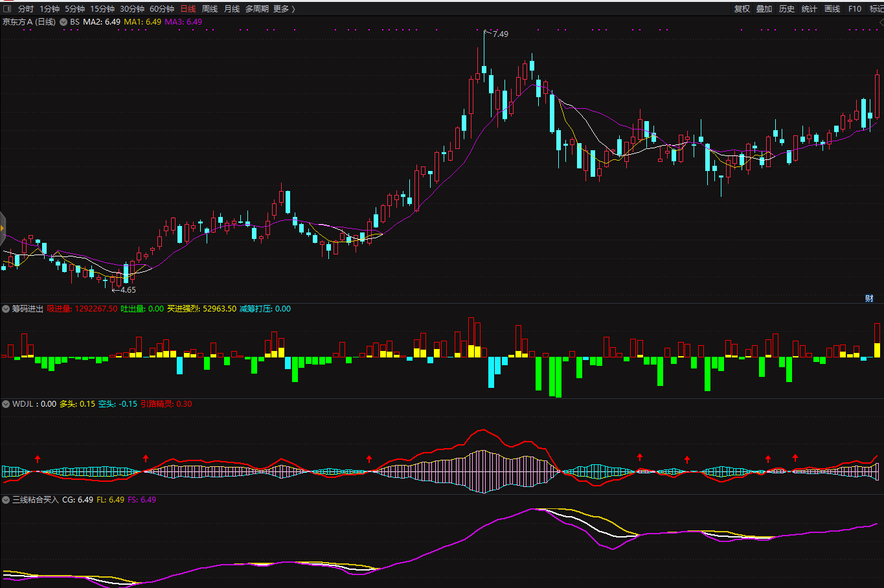Open the F10 company info button
The image size is (884, 588).
(855, 9)
